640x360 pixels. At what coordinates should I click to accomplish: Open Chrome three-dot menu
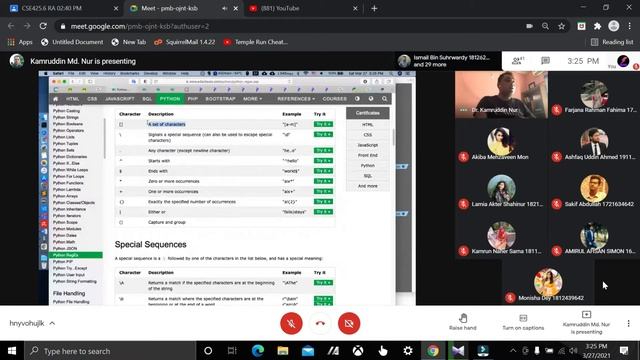(x=629, y=26)
